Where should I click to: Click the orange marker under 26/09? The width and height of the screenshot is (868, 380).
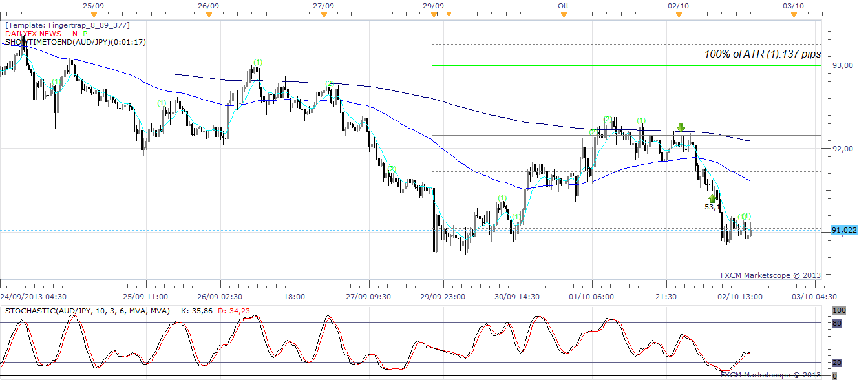[209, 15]
